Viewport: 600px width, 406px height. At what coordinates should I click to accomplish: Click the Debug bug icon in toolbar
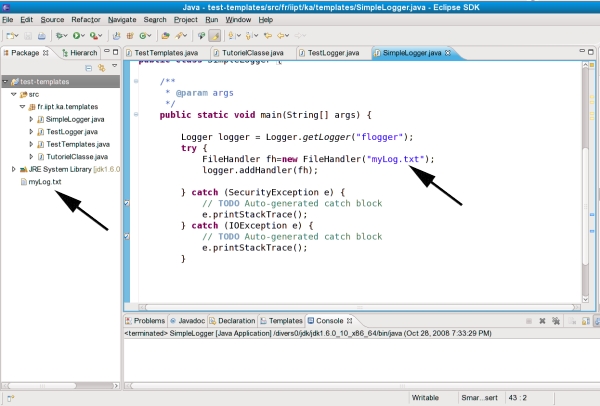(58, 35)
